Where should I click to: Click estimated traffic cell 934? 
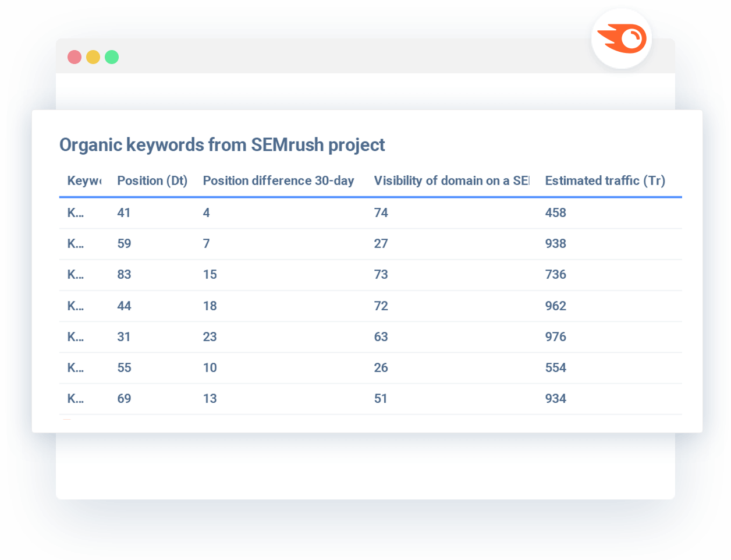tap(555, 398)
